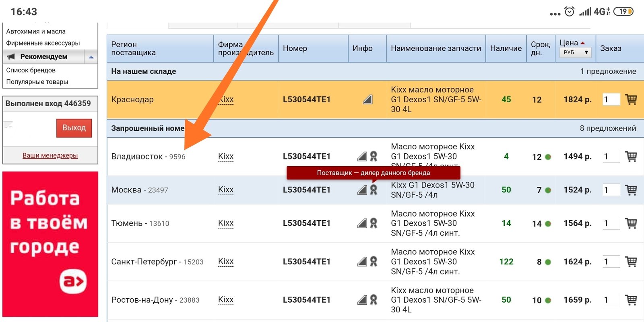Add Москва 1524 р. offer to cart
The image size is (644, 322).
[x=631, y=190]
